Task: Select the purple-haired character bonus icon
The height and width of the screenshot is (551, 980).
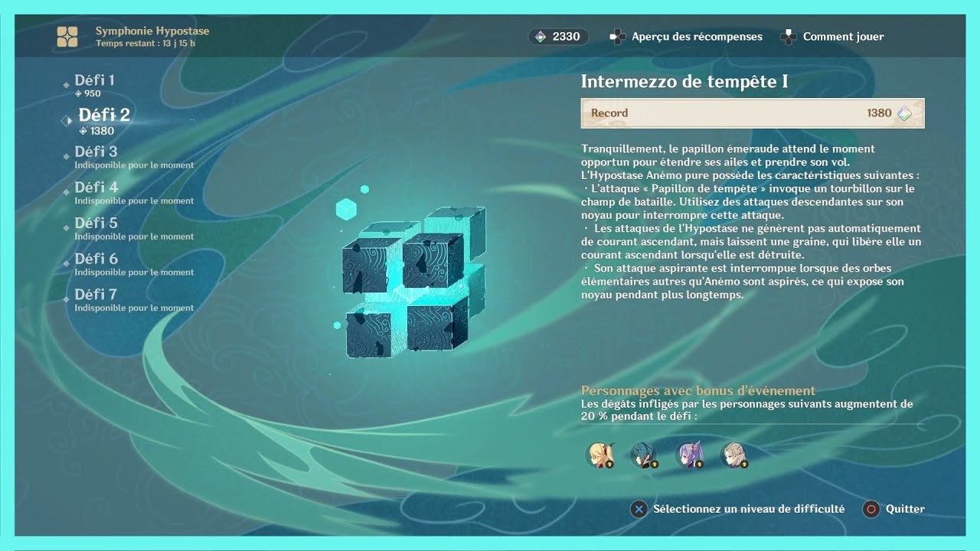Action: 689,455
